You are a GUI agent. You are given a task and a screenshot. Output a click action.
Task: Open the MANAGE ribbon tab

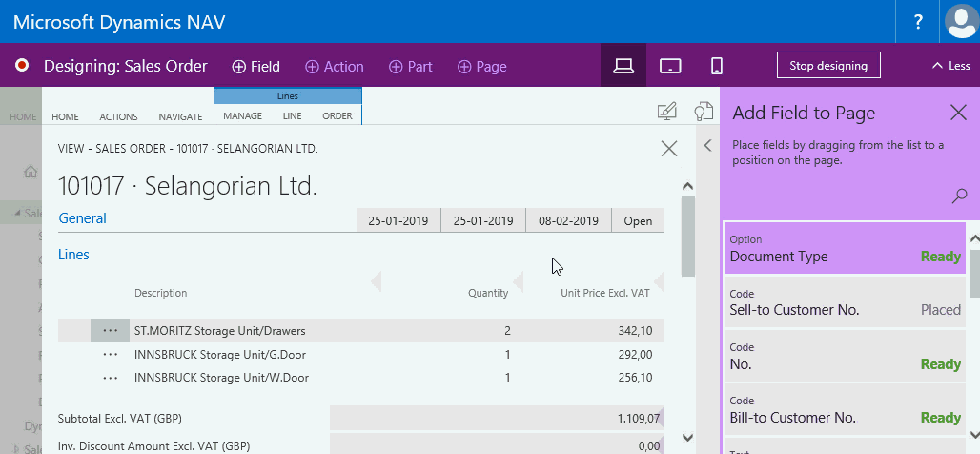click(242, 116)
